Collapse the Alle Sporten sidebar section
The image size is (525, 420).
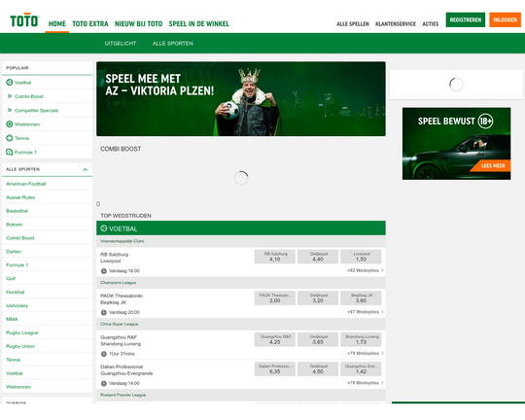point(85,169)
